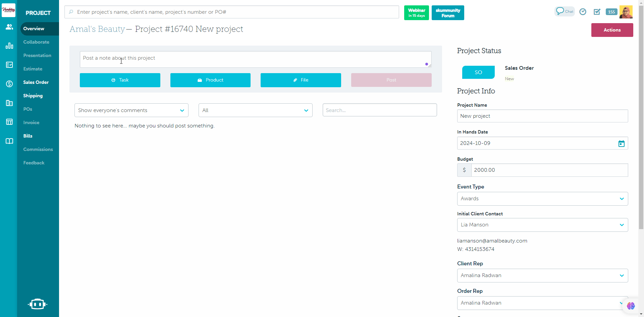Switch to the Shipping section
Screen dimensions: 644x317
33,96
